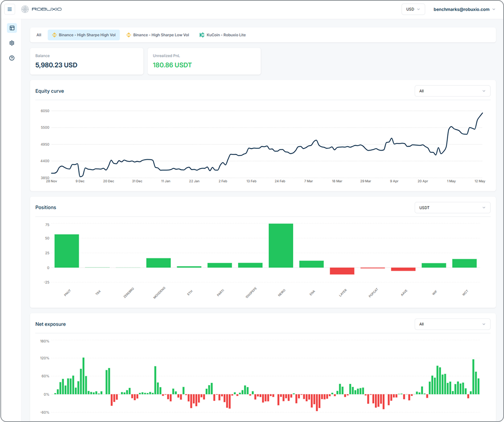The width and height of the screenshot is (504, 422).
Task: Click the Unrealized PnL value card
Action: tap(204, 61)
